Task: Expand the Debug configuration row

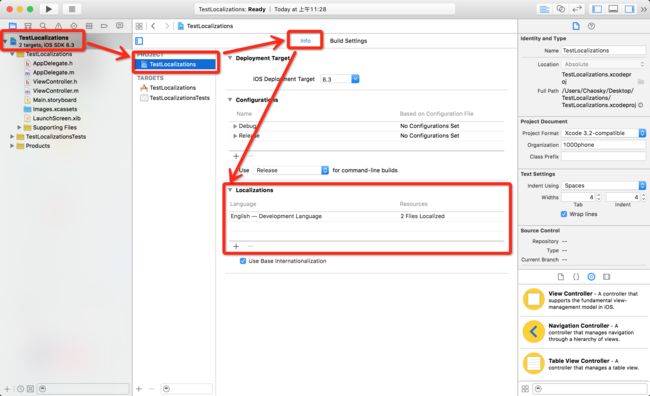Action: [x=235, y=126]
